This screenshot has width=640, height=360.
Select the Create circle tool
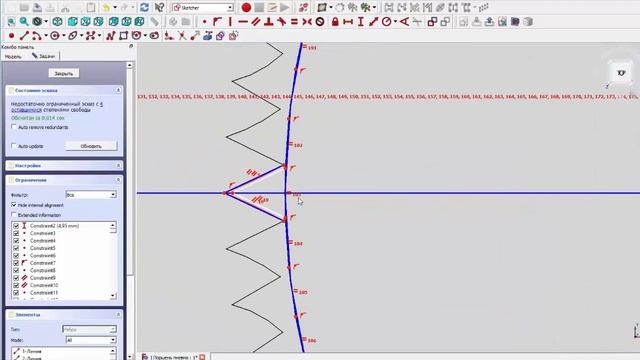pyautogui.click(x=55, y=36)
